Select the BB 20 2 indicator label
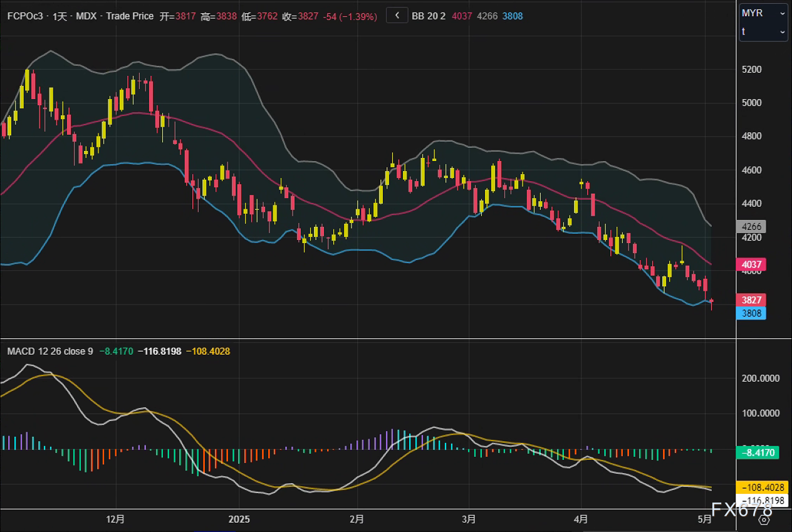 (x=429, y=16)
